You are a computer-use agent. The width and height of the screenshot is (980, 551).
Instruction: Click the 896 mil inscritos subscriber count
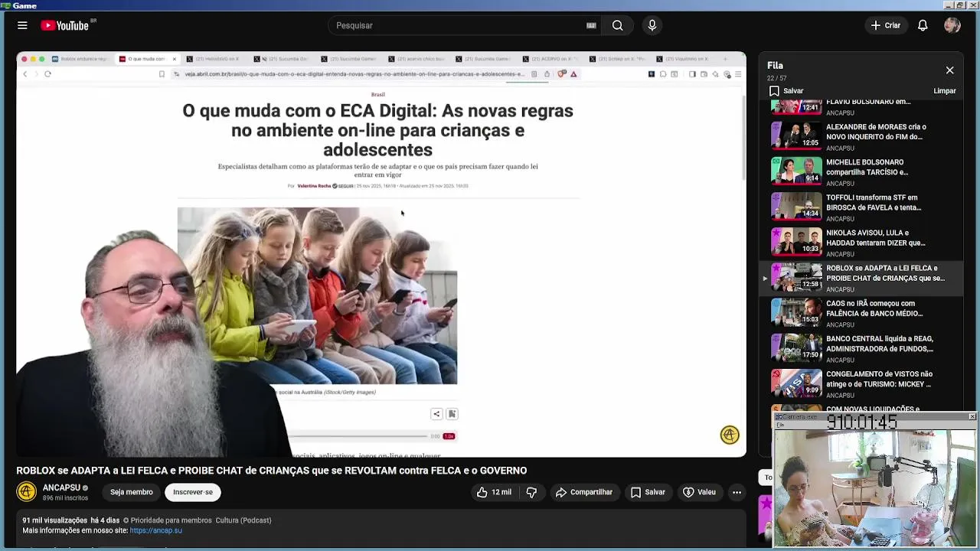coord(65,498)
